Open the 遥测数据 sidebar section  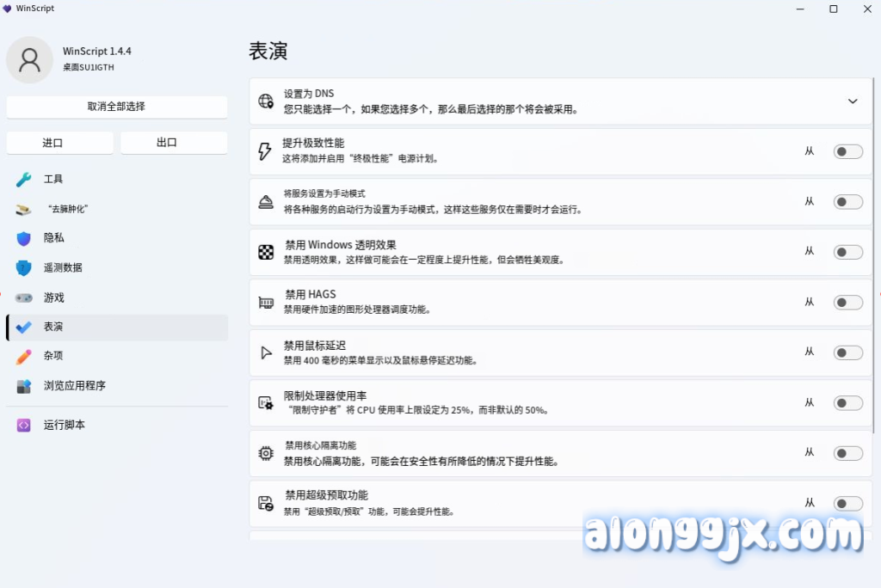(64, 267)
